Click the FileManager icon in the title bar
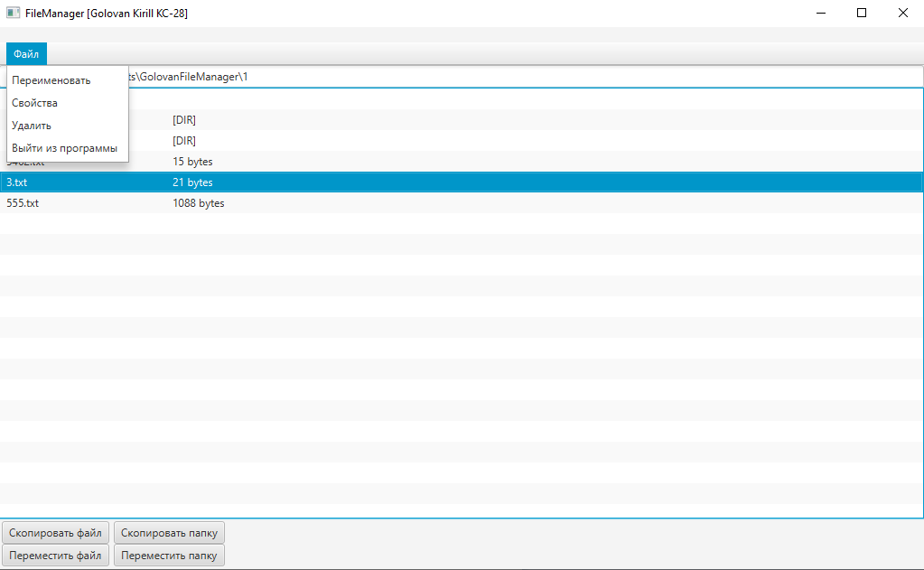 click(x=13, y=13)
